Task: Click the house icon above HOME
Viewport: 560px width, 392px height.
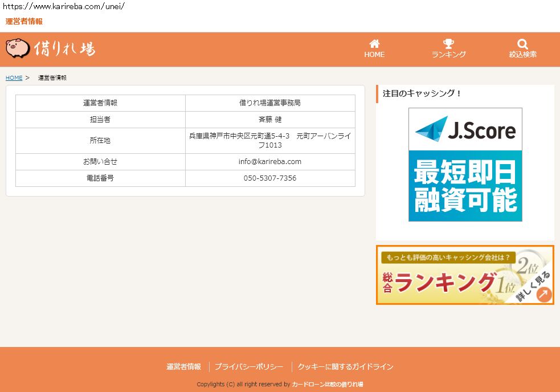Action: (374, 44)
